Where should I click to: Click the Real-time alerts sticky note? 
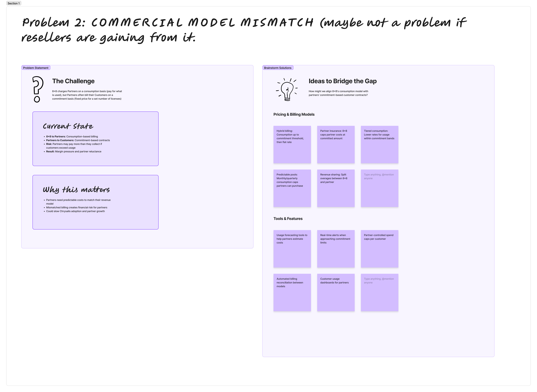[336, 249]
